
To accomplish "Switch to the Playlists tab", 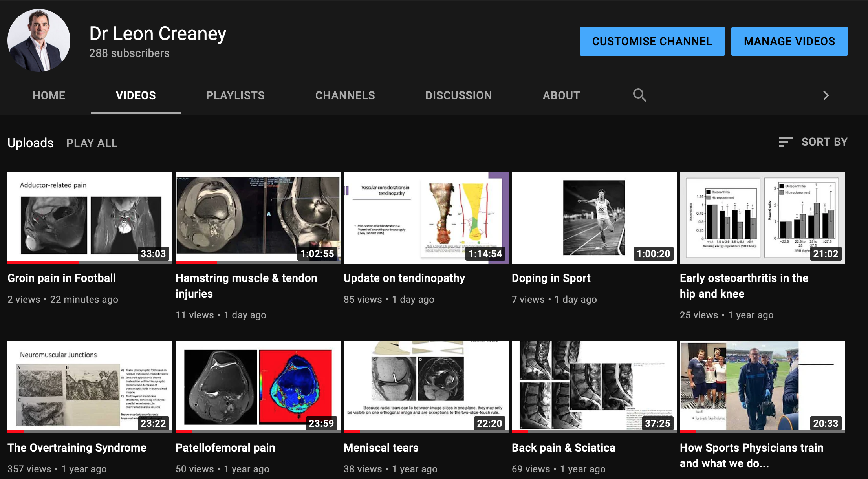I will [x=235, y=95].
